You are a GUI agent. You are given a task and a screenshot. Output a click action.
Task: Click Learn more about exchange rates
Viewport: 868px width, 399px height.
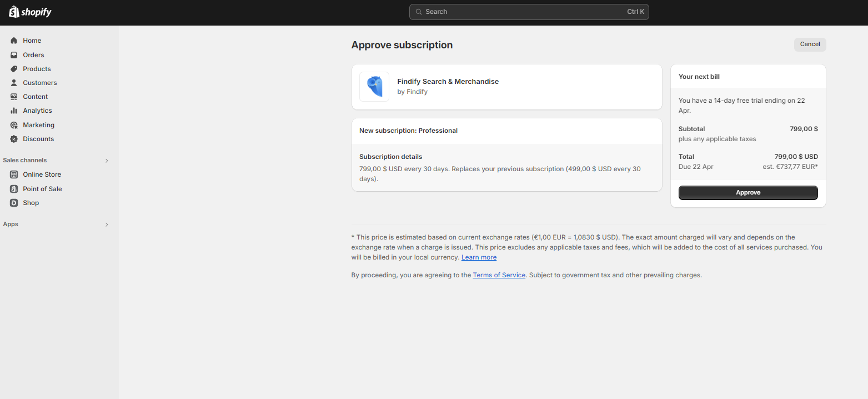click(478, 257)
